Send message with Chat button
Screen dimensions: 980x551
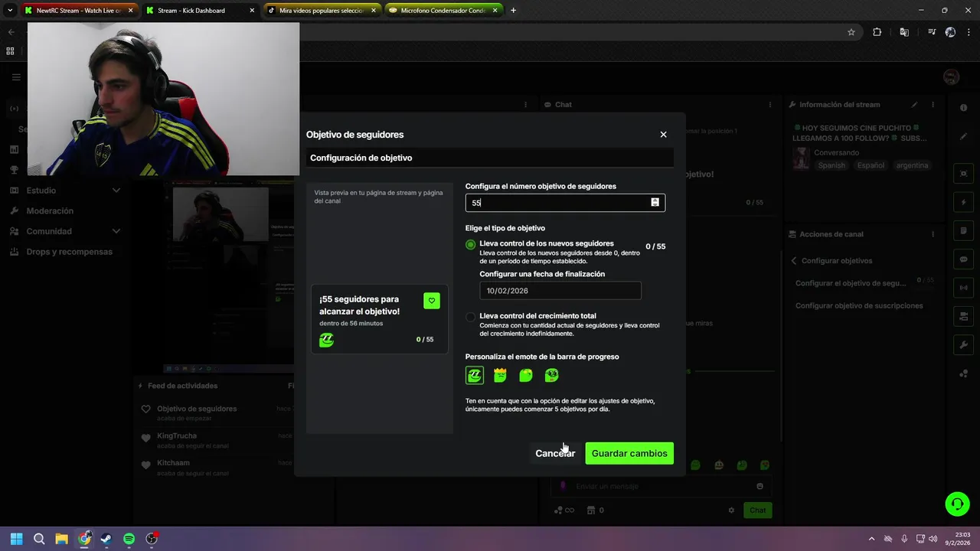(757, 510)
